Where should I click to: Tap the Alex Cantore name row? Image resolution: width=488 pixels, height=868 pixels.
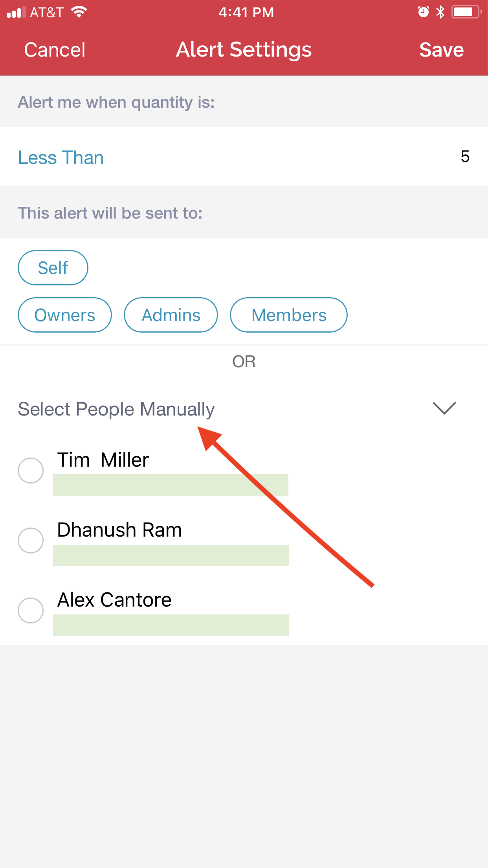[x=244, y=610]
